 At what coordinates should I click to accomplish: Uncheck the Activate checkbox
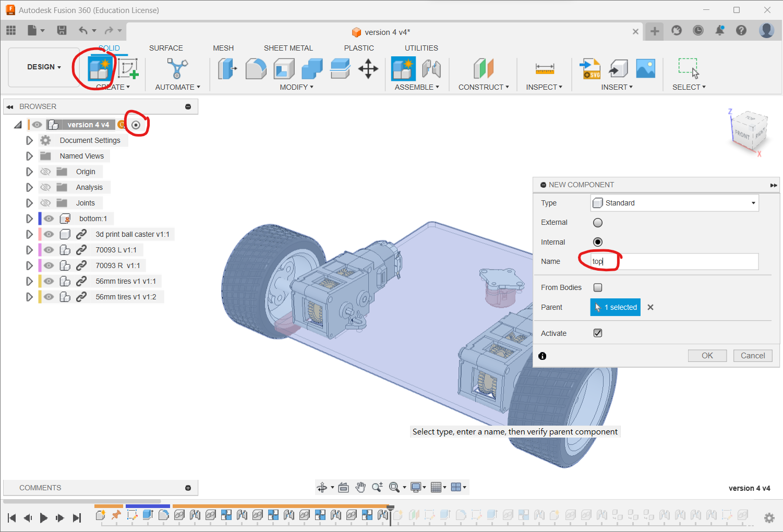point(598,333)
